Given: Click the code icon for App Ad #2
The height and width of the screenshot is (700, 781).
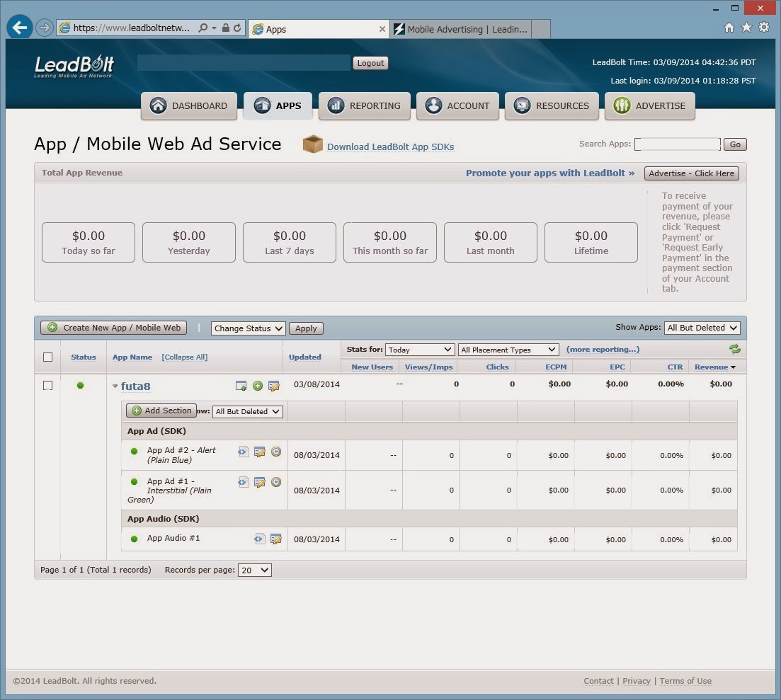Looking at the screenshot, I should tap(243, 452).
